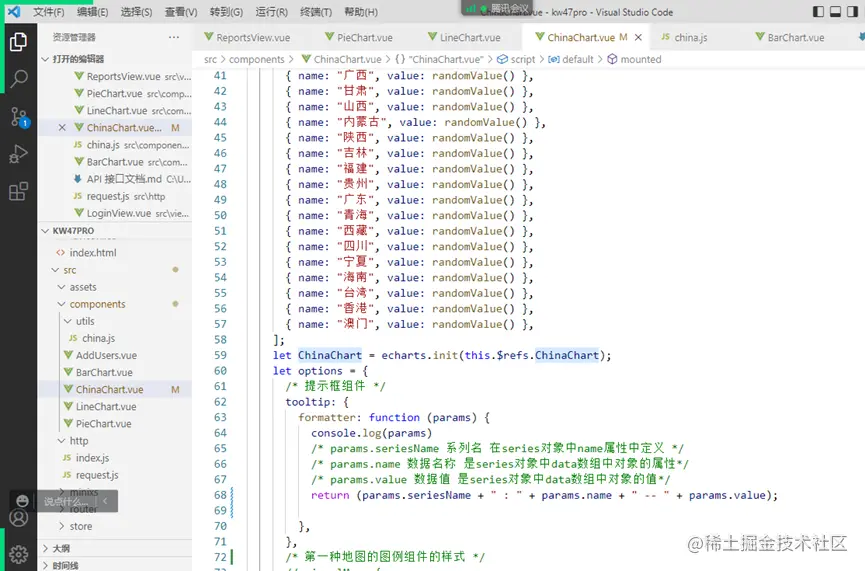Viewport: 865px width, 571px height.
Task: Click line number 60 in gutter
Action: (220, 371)
